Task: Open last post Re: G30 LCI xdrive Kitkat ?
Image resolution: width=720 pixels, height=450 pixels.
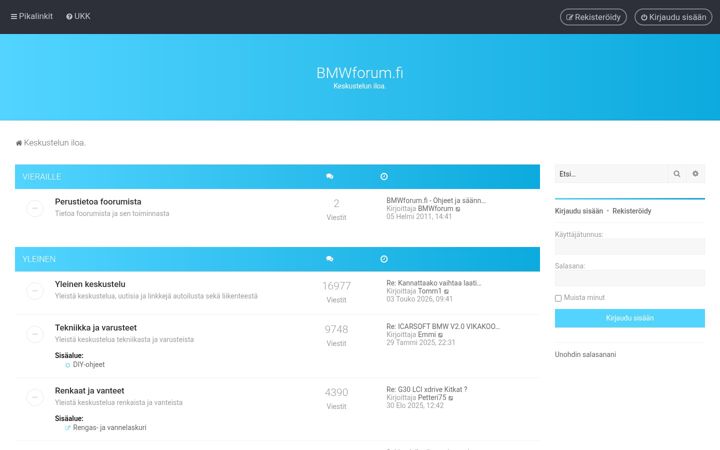Action: tap(427, 389)
